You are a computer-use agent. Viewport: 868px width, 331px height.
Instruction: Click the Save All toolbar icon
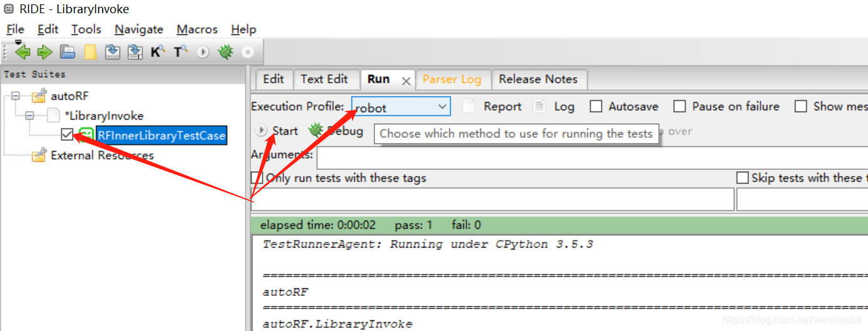135,52
